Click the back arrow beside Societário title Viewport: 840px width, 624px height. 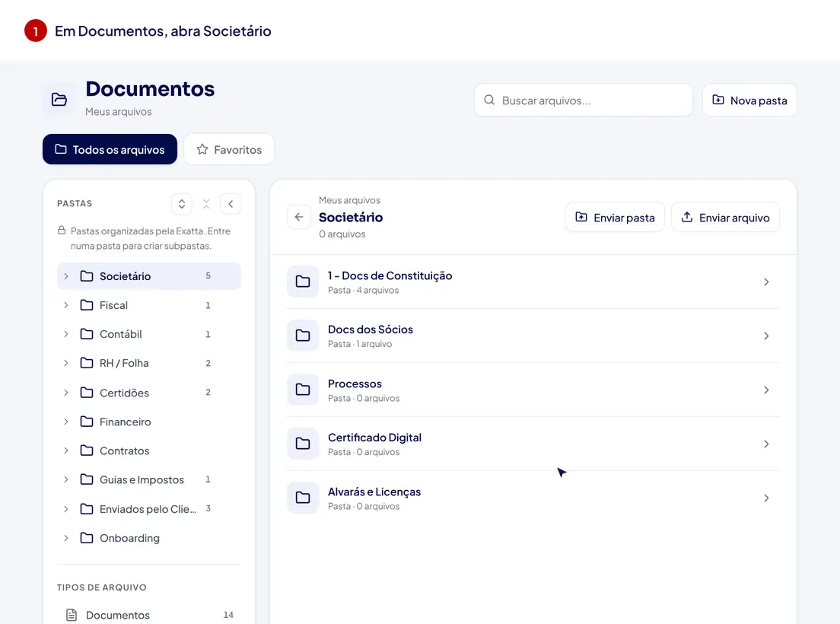(x=299, y=217)
